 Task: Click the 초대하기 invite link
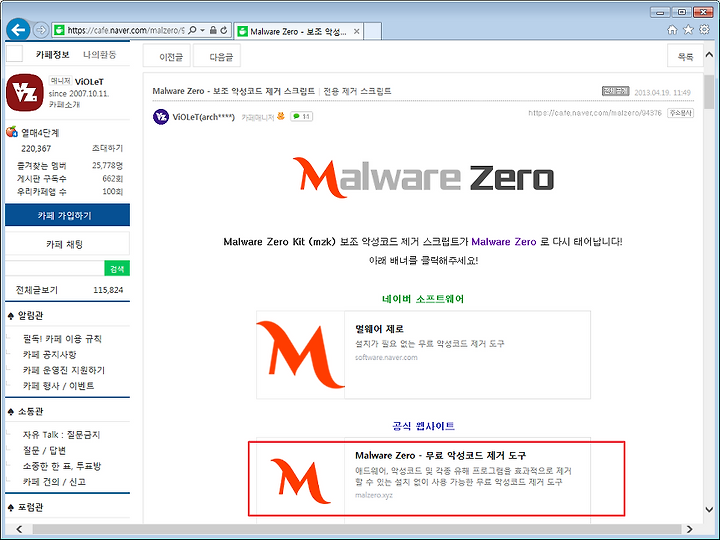pos(107,148)
